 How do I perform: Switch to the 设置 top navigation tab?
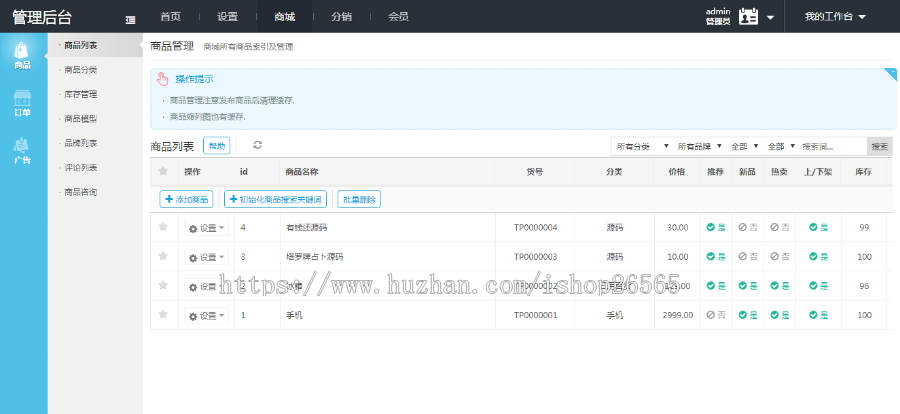227,17
